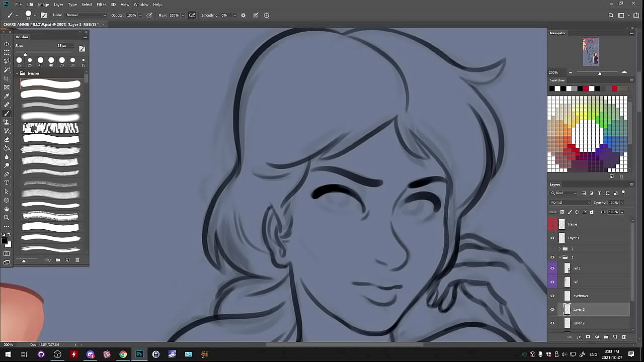This screenshot has height=362, width=644.
Task: Select the Eyedropper tool in toolbar
Action: click(7, 96)
